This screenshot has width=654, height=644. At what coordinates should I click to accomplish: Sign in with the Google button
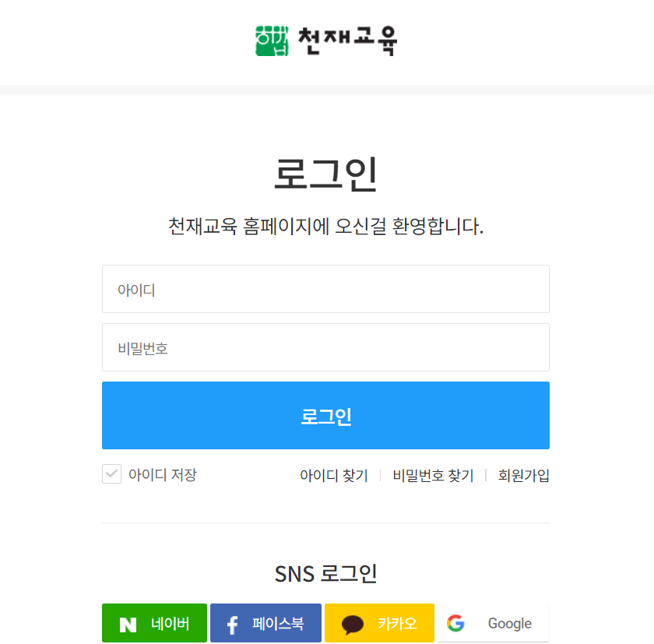click(x=493, y=623)
